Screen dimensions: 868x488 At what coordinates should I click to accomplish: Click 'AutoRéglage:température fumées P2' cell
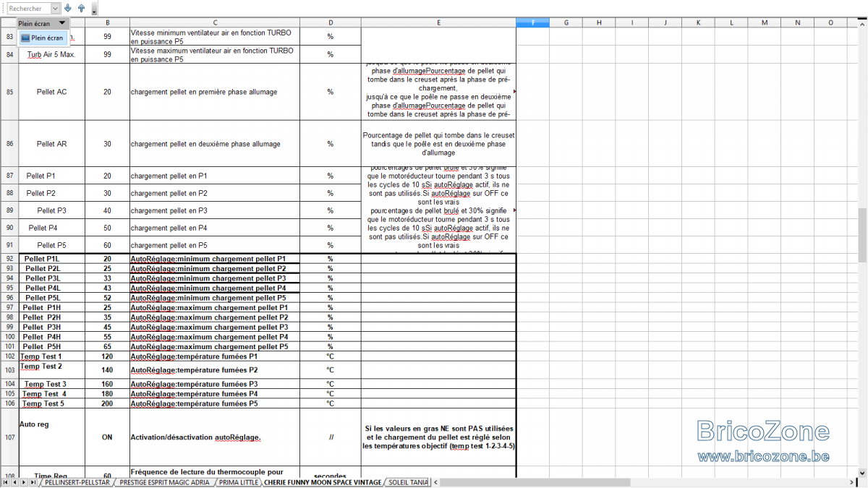pyautogui.click(x=215, y=370)
